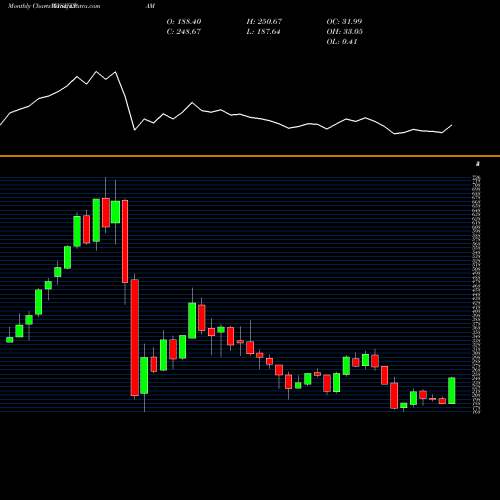Select the tallest red candlestick on the chart
This screenshot has width=500, height=500.
(135, 338)
